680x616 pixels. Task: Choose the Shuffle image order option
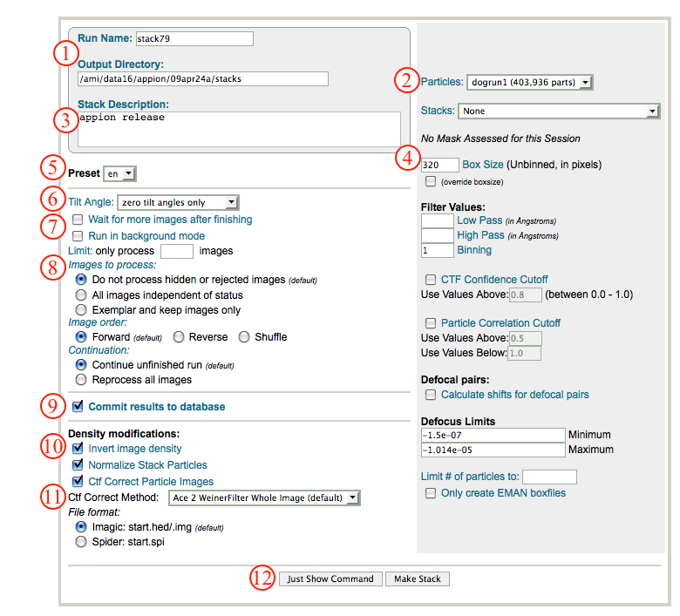[x=244, y=336]
